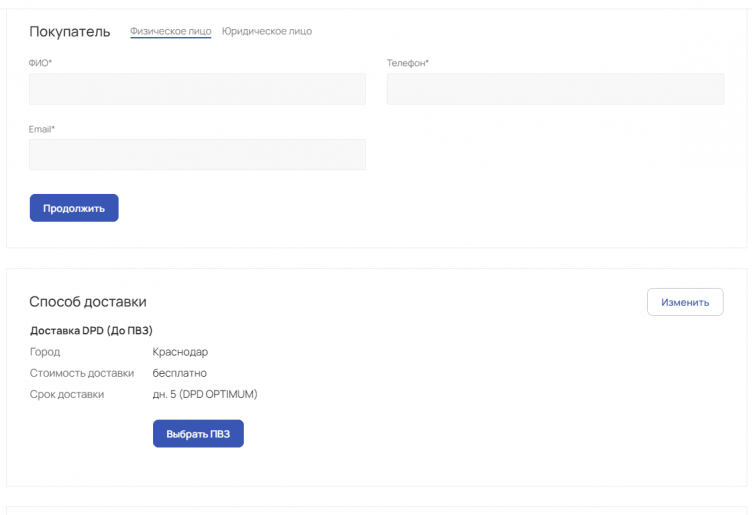This screenshot has height=515, width=752.
Task: Select the Доставка DPD (До ПВЗ) title
Action: point(91,330)
